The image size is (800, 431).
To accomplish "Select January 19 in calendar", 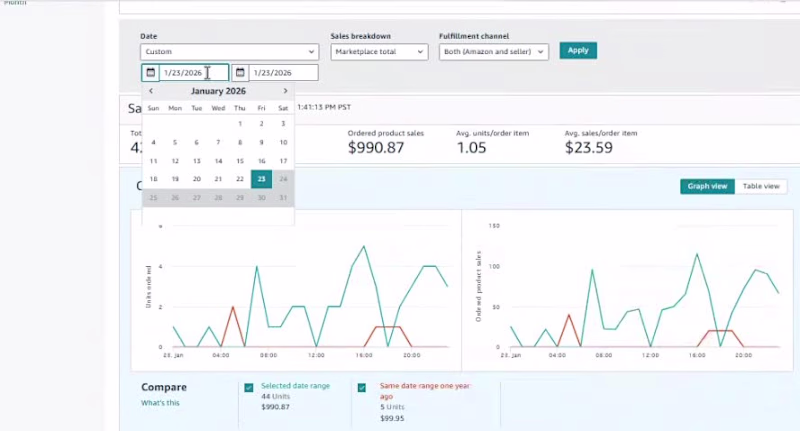I will [x=175, y=179].
